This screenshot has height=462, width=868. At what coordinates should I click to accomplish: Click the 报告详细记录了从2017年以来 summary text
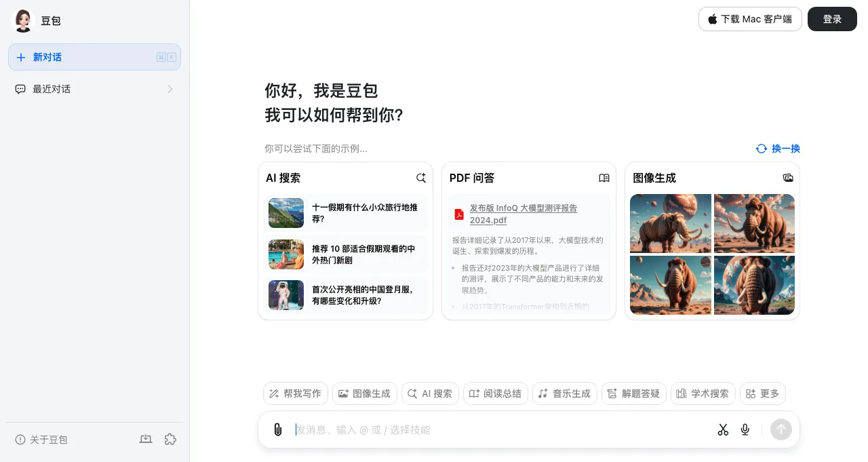[x=528, y=246]
